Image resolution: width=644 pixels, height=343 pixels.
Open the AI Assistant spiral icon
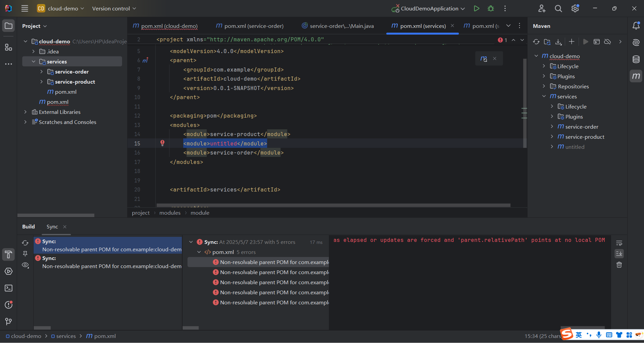[636, 42]
